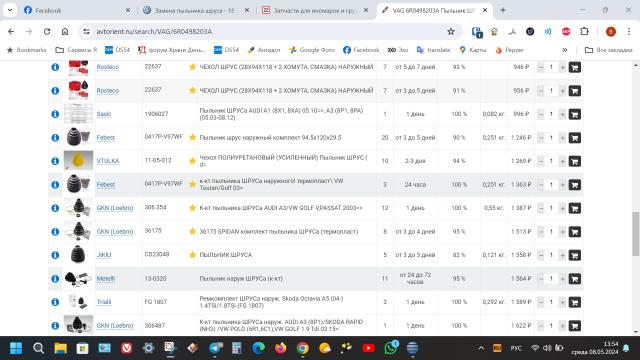
Task: Open Trialli brand link
Action: click(104, 302)
